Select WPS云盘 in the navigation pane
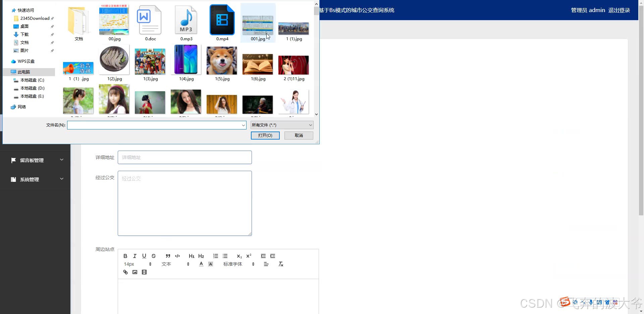 coord(26,61)
